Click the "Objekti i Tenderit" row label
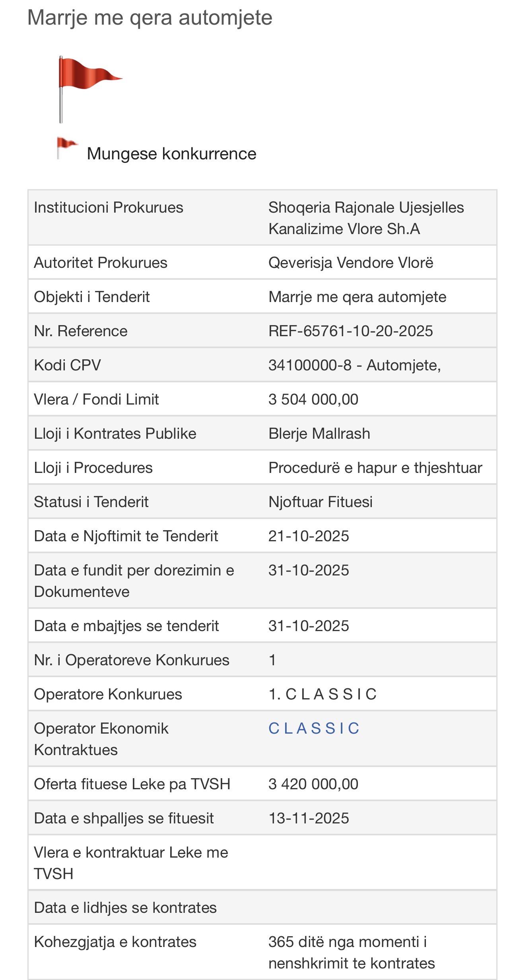 pyautogui.click(x=92, y=297)
